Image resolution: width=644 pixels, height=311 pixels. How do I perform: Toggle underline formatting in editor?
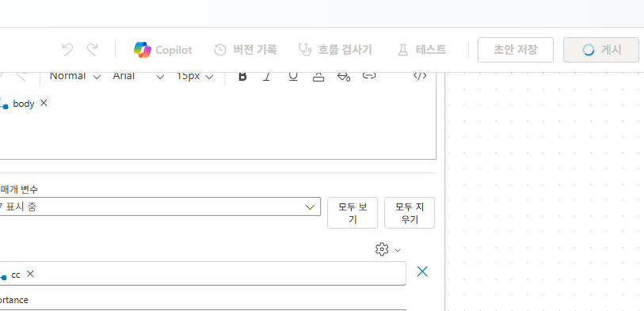pos(293,76)
